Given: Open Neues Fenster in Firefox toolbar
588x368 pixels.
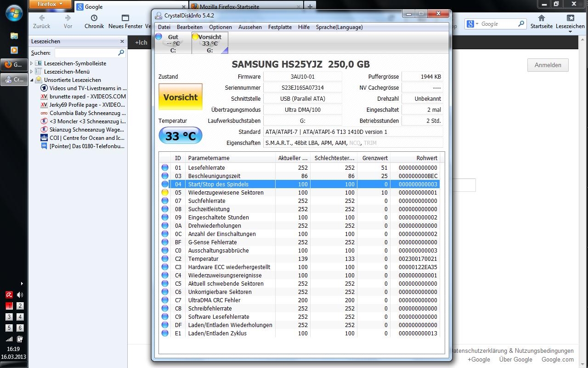Looking at the screenshot, I should pos(125,22).
